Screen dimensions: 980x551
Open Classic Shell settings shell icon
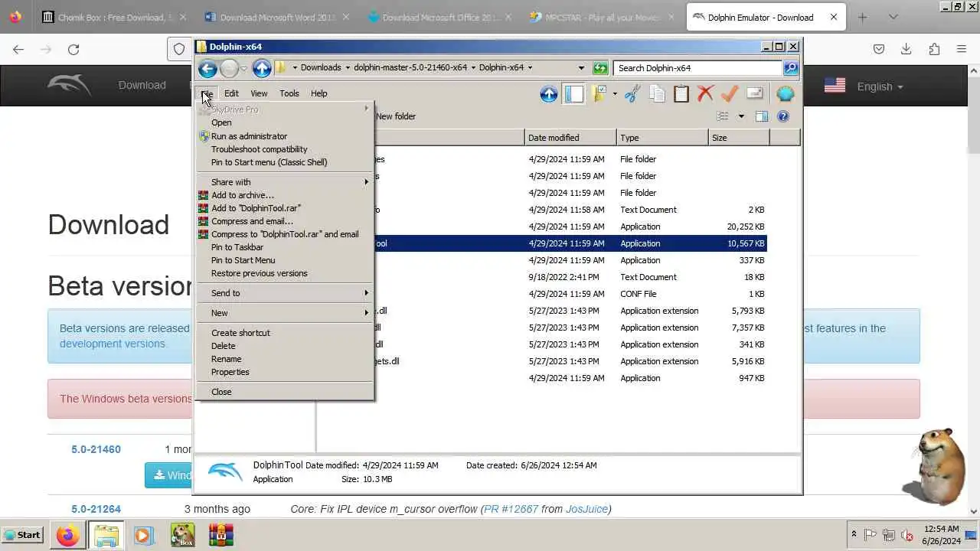click(786, 94)
